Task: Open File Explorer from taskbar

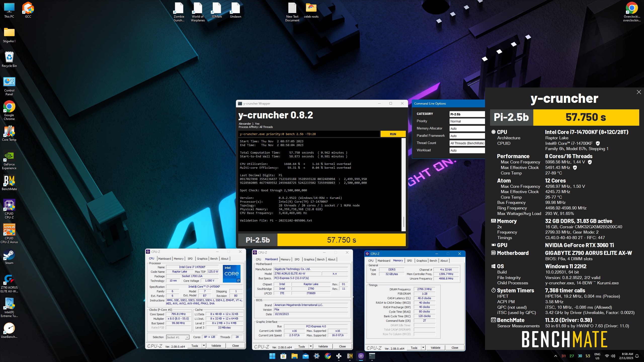Action: (294, 356)
